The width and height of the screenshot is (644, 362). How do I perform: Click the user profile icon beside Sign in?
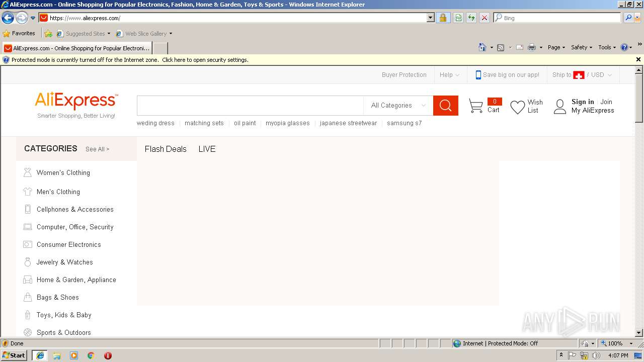(560, 107)
